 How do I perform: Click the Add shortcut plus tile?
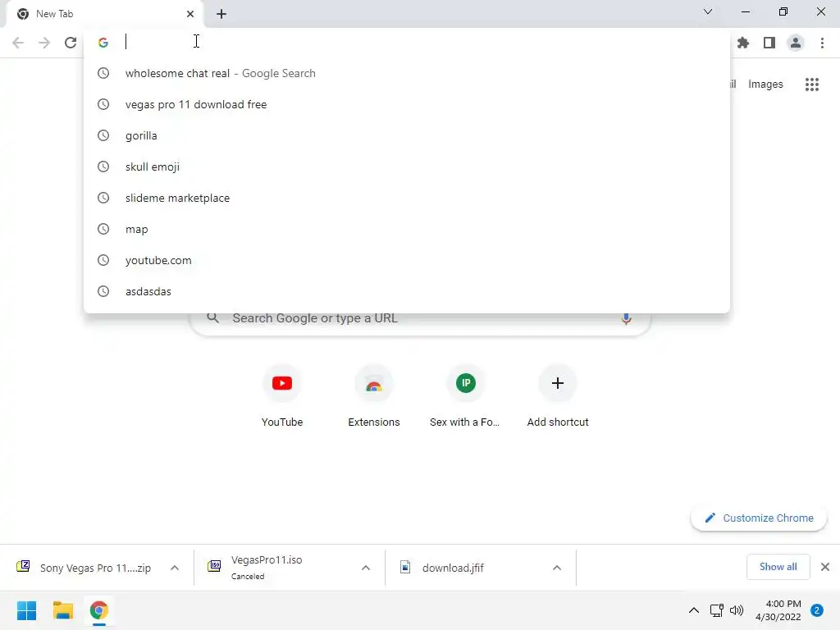pyautogui.click(x=558, y=396)
